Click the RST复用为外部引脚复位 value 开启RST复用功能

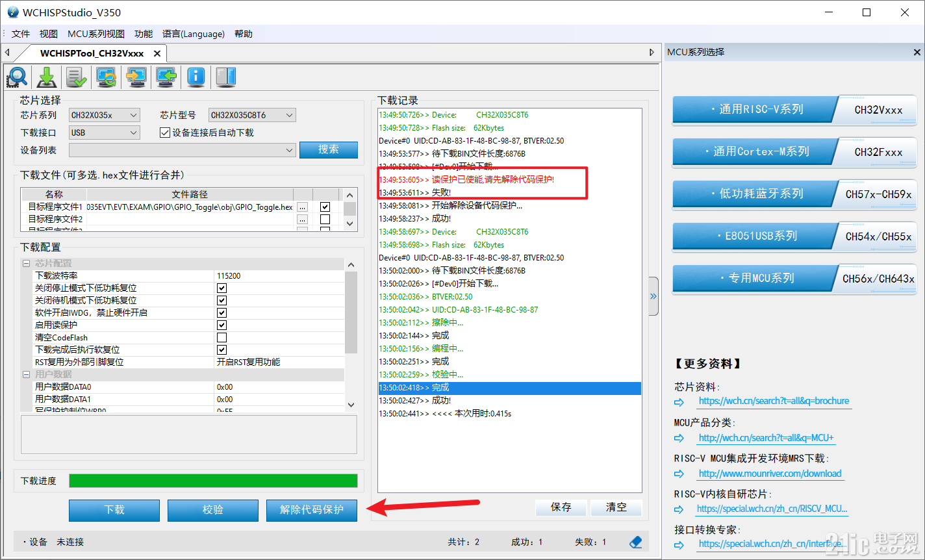(249, 362)
